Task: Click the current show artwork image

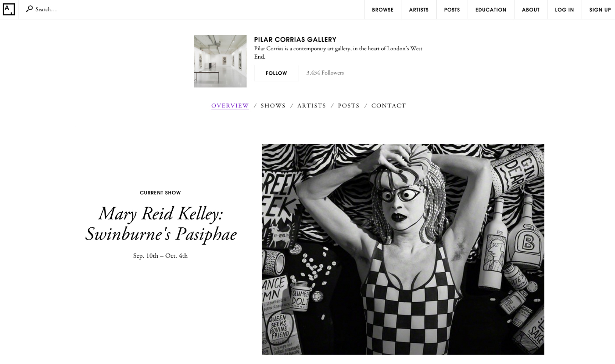Action: click(403, 249)
